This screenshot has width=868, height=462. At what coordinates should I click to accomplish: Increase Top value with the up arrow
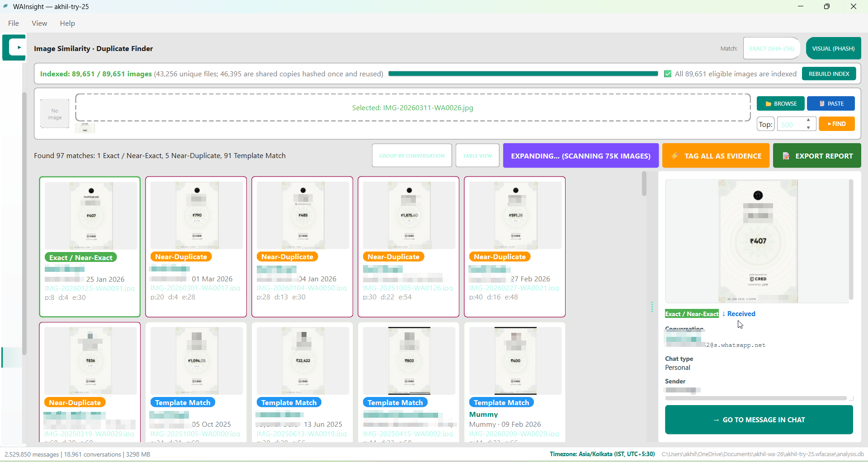[x=808, y=120]
